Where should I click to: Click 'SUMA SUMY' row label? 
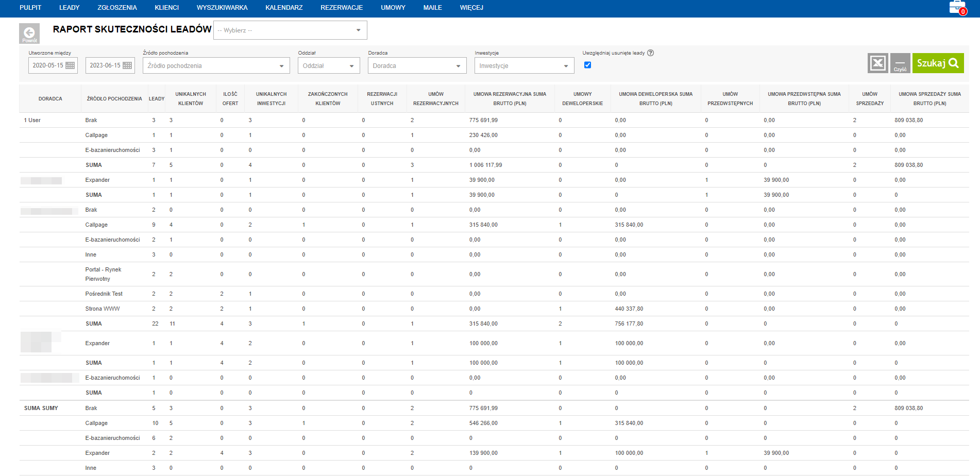41,408
